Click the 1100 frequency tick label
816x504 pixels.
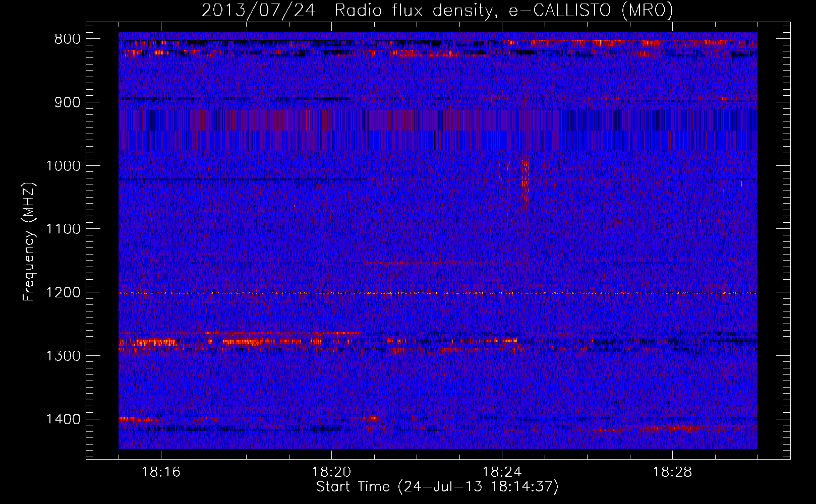point(63,229)
